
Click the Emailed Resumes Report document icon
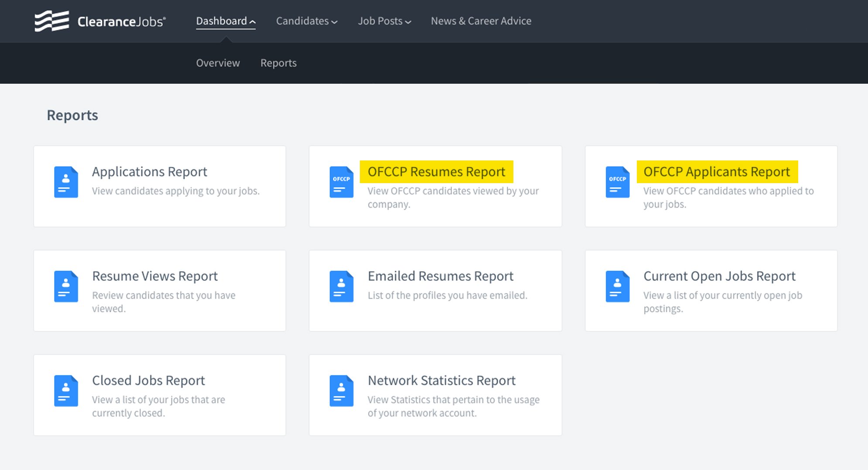(x=341, y=286)
